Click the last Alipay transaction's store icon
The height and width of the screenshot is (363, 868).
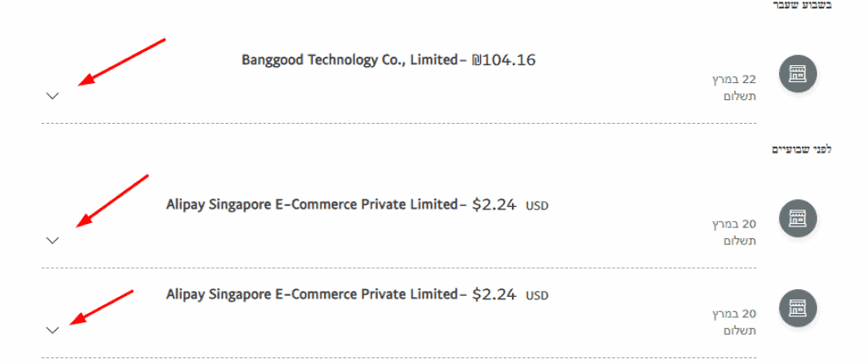point(798,308)
